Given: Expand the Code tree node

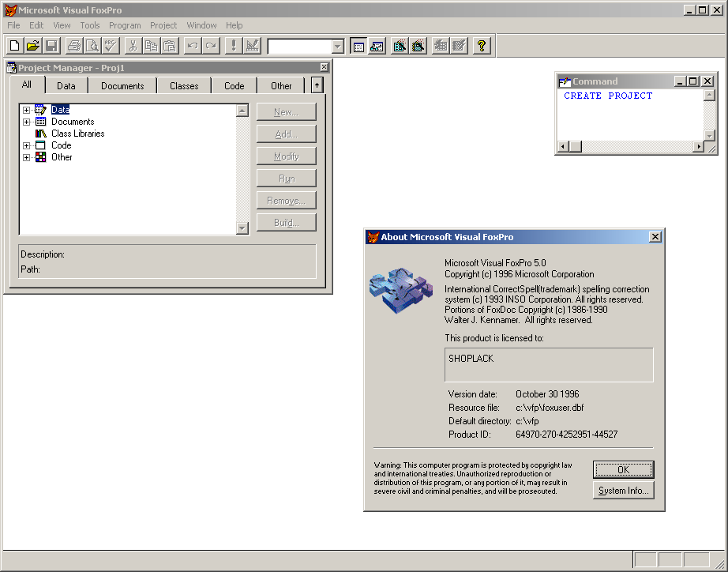Looking at the screenshot, I should pos(27,145).
